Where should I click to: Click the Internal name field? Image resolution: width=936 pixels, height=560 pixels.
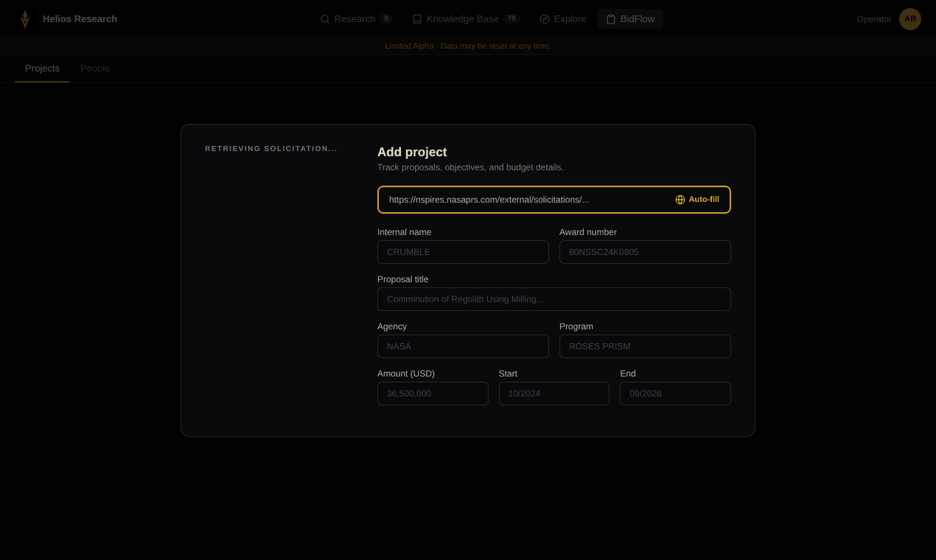tap(463, 252)
